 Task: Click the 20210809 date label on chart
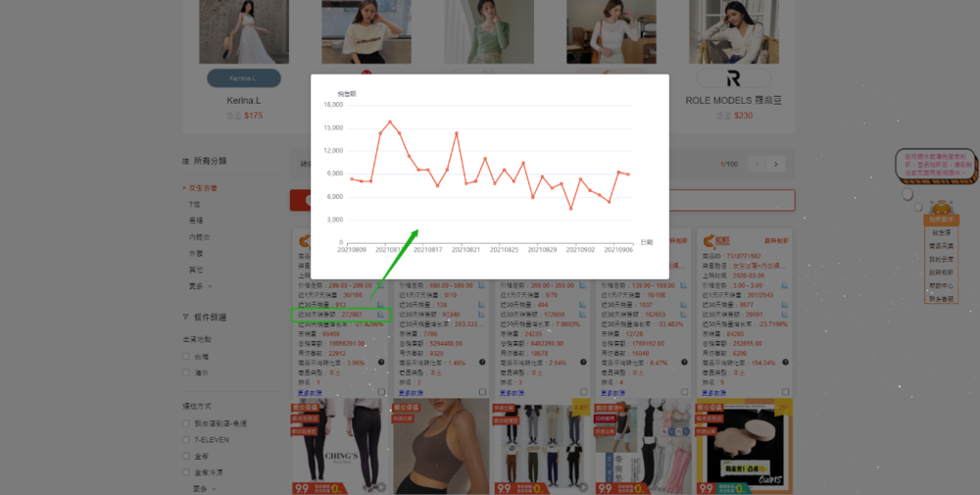coord(352,250)
